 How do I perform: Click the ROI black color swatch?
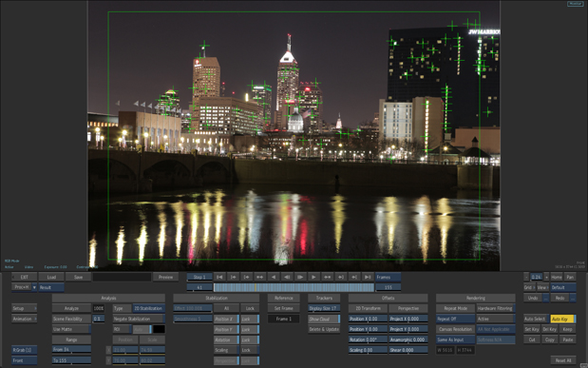coord(159,329)
